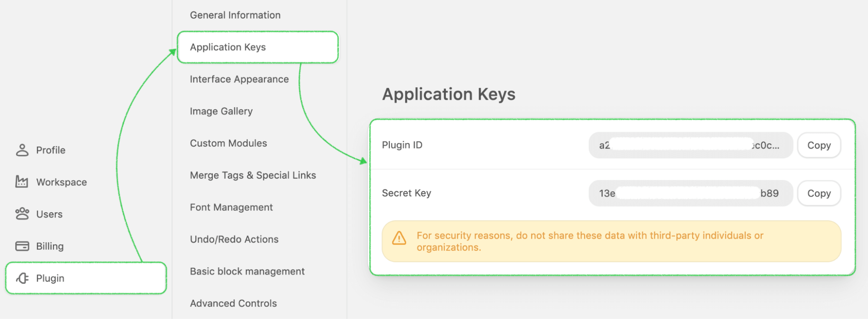Open Interface Appearance section
Viewport: 868px width, 319px height.
pos(239,79)
